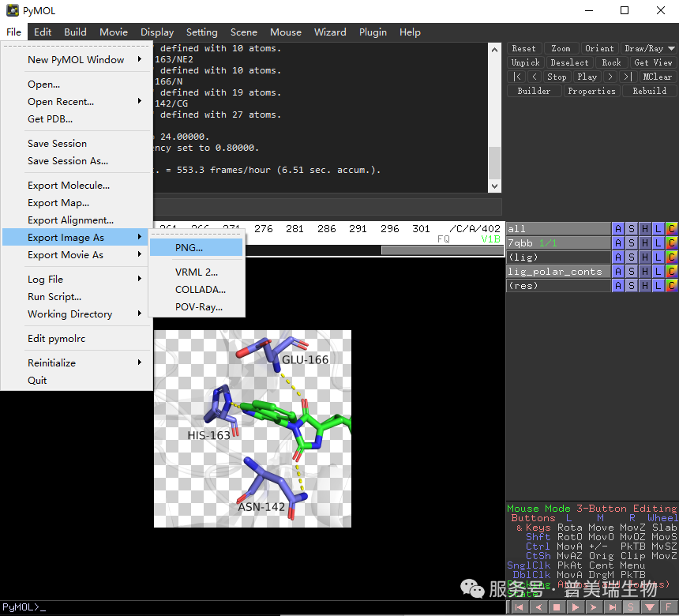Screen dimensions: 679x616
Task: Open the Hide menu for (lig) selection
Action: pos(645,257)
